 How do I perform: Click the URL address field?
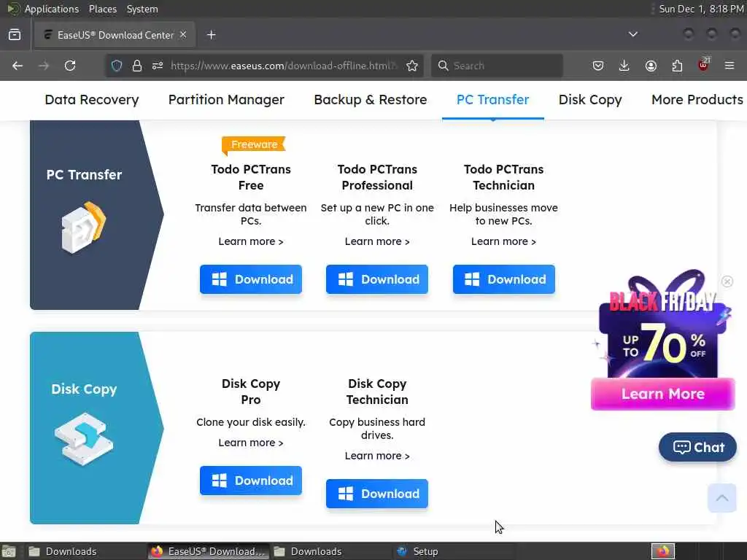pyautogui.click(x=285, y=66)
